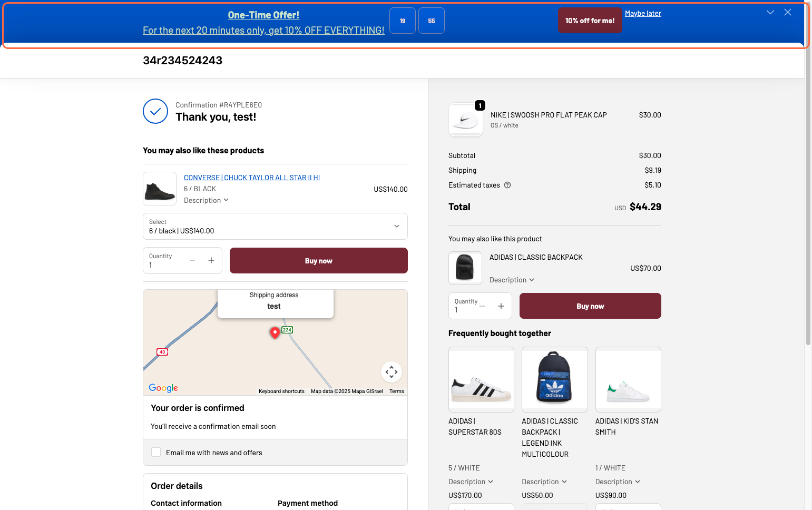Click the 'US$70.00' backpack price
The image size is (812, 510).
(x=645, y=268)
